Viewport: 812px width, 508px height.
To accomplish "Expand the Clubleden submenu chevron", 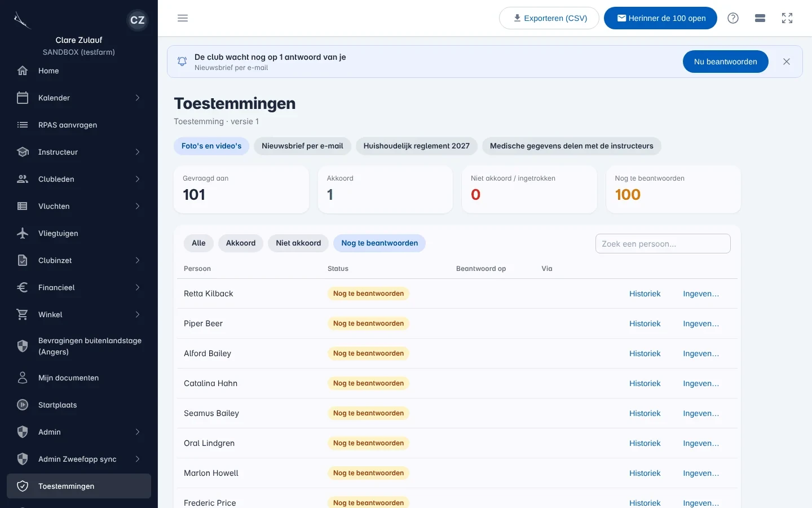I will click(138, 179).
